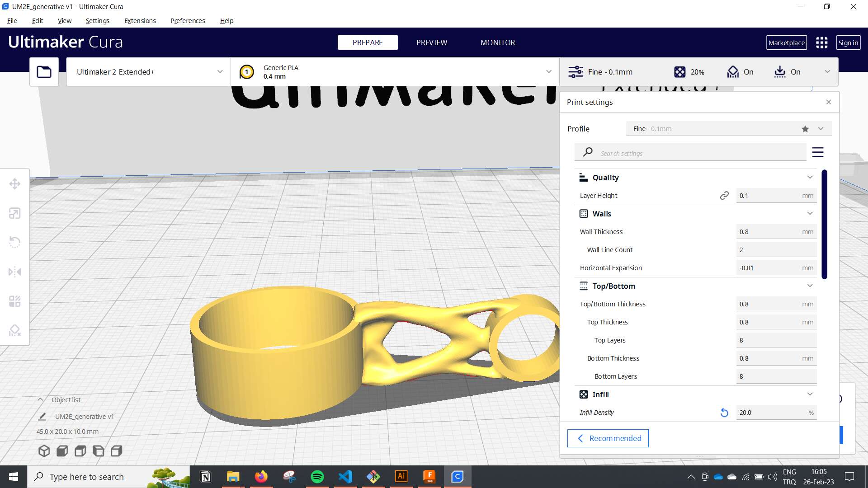868x488 pixels.
Task: Click the marketplace icon in toolbar
Action: click(x=786, y=42)
